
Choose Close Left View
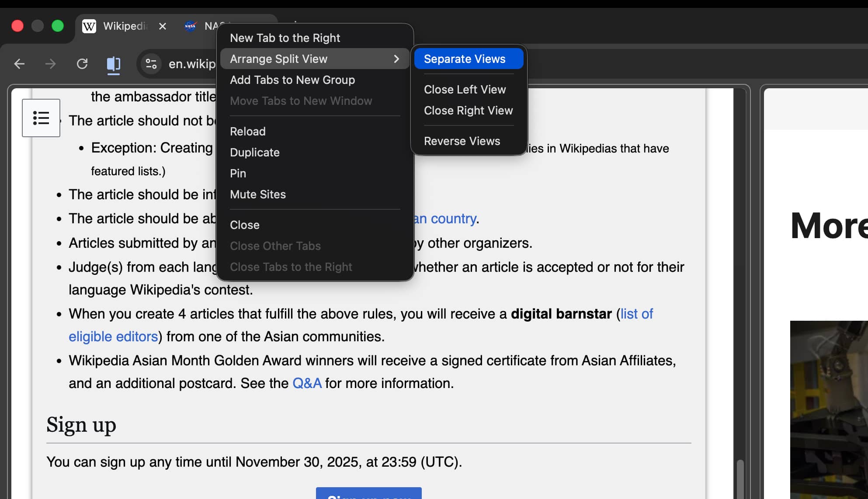pyautogui.click(x=465, y=90)
